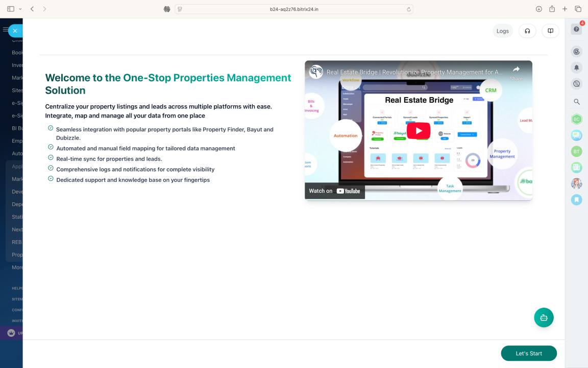Open the knowledge base book icon

coord(550,31)
